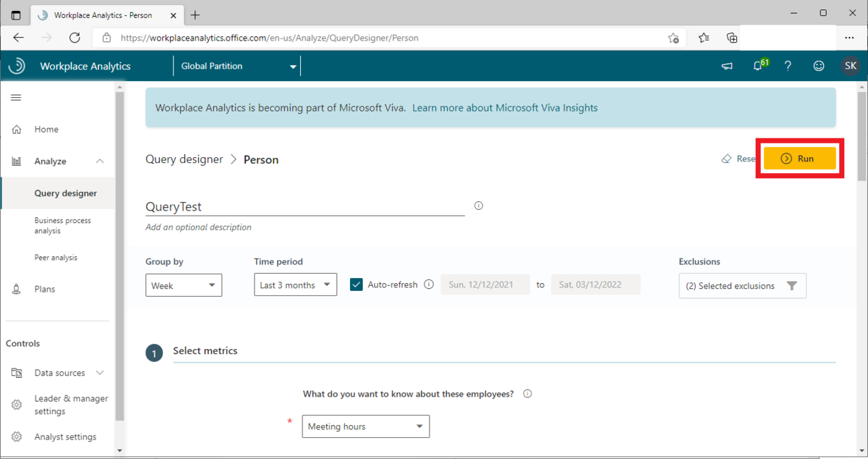The width and height of the screenshot is (868, 459).
Task: Reload the page with refresh icon
Action: [75, 38]
